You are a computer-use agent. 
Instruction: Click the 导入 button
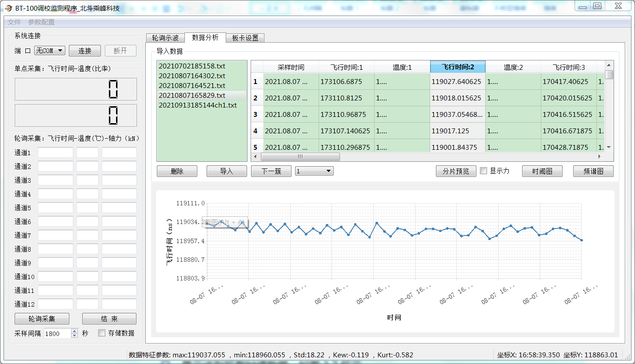(x=227, y=171)
